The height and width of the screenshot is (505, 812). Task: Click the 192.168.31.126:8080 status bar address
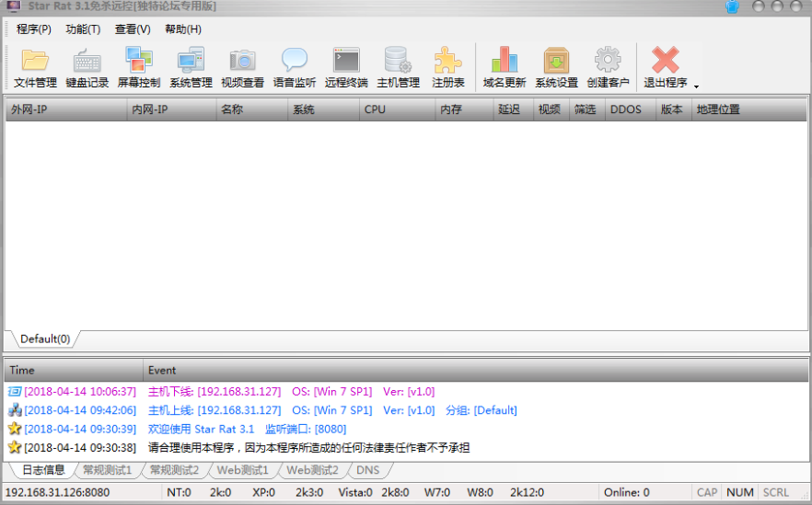tap(57, 492)
